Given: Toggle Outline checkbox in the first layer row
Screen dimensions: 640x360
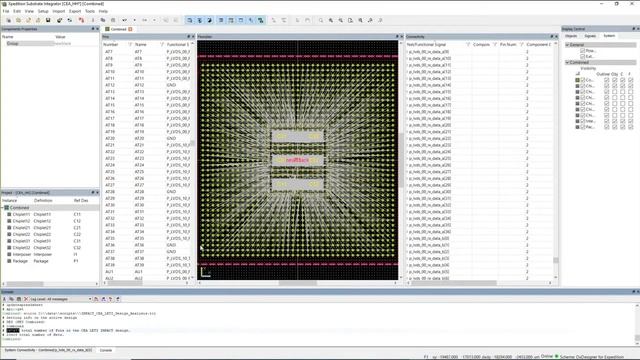Looking at the screenshot, I should tap(607, 80).
